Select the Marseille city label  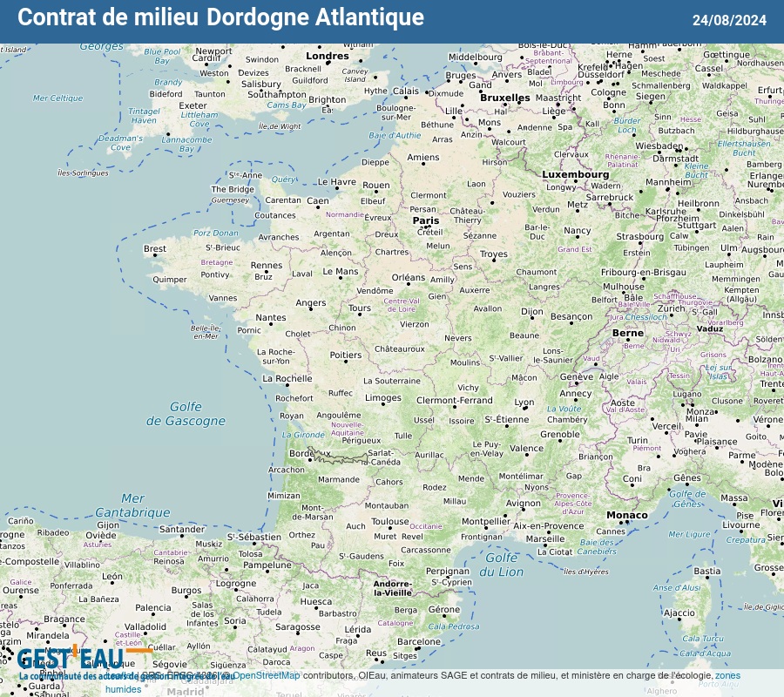(x=545, y=538)
